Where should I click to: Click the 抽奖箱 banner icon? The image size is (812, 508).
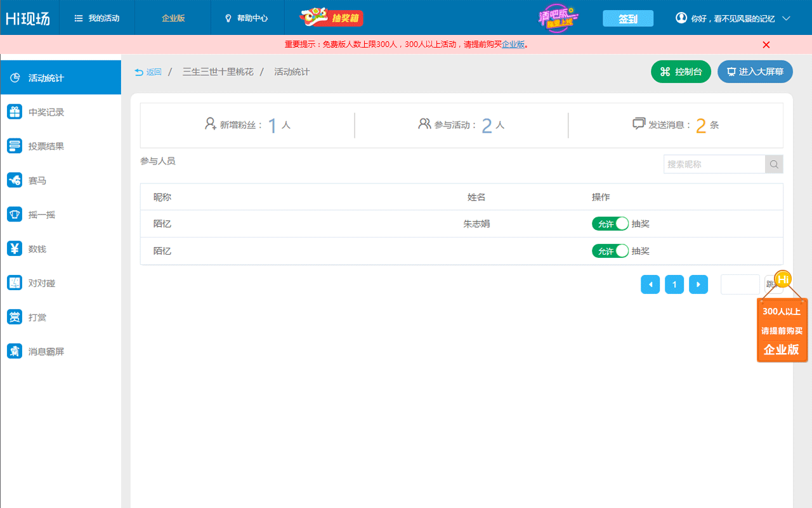[x=331, y=17]
